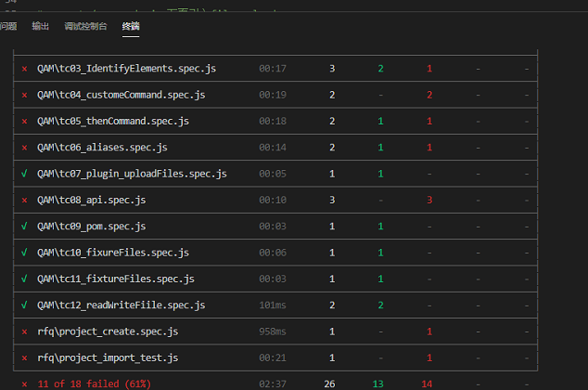Select the 调试控制台 tab

(86, 27)
